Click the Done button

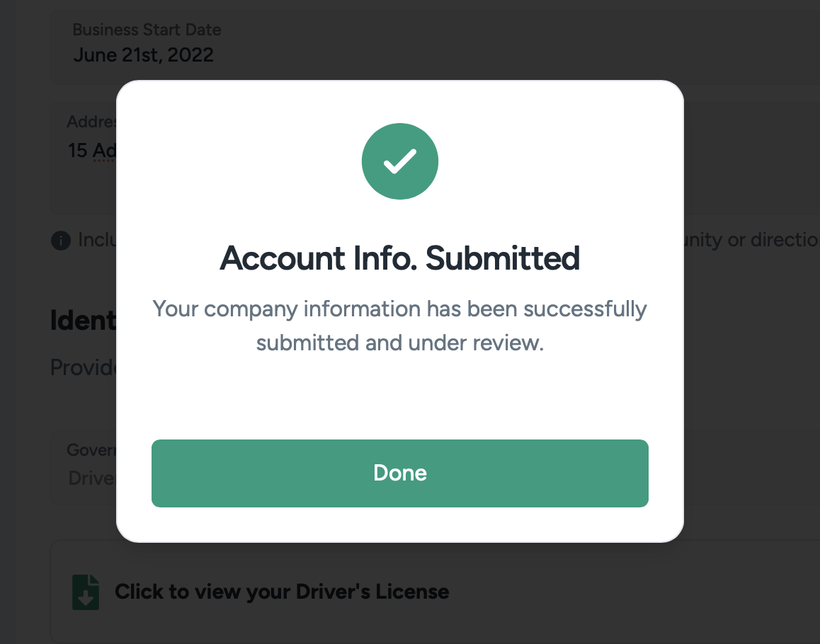(x=400, y=473)
